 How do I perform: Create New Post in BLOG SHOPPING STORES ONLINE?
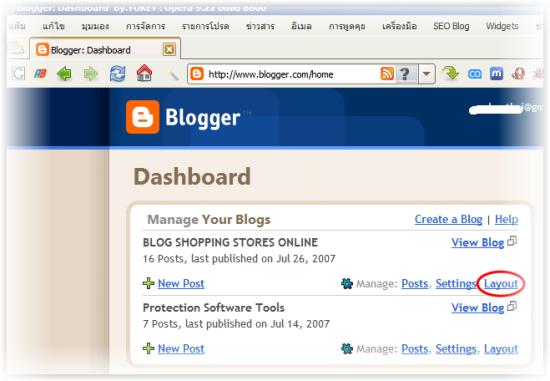[x=181, y=283]
